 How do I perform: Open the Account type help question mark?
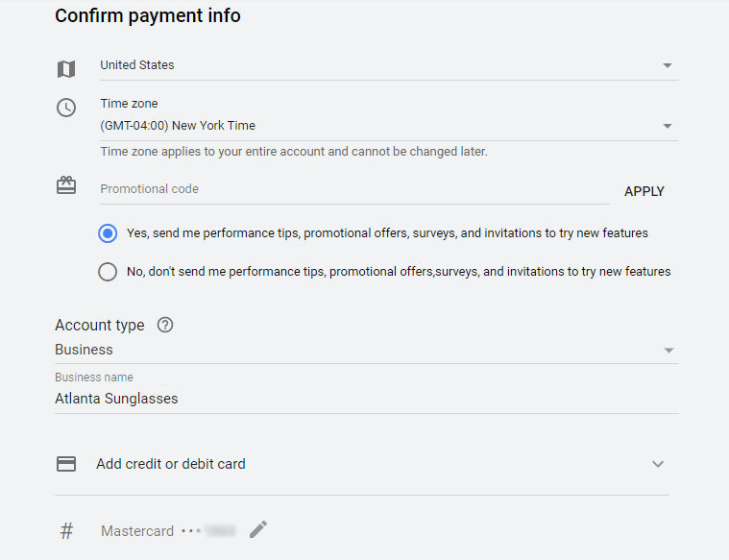(165, 325)
